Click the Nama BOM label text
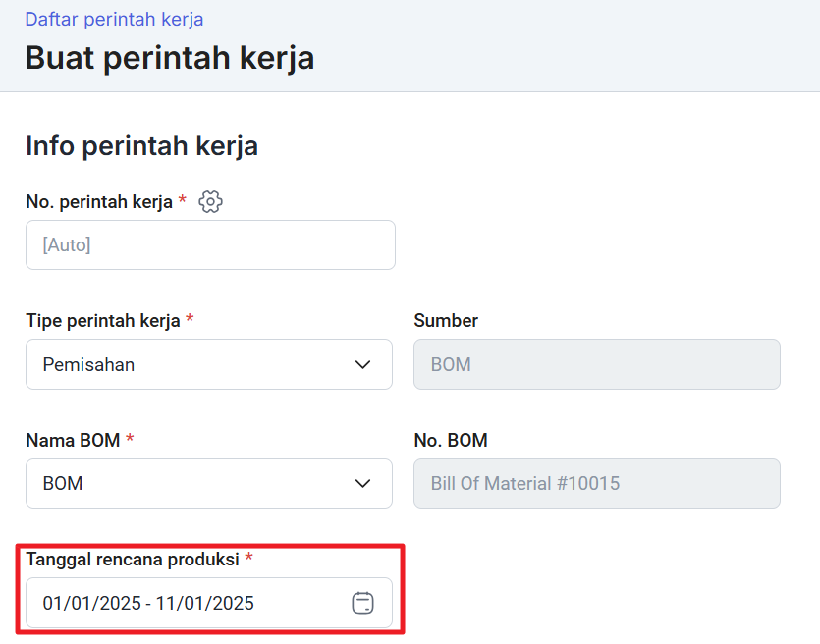The width and height of the screenshot is (820, 644). point(73,440)
